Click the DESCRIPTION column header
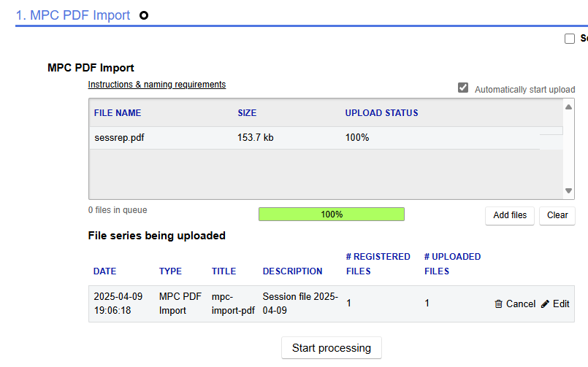Image resolution: width=588 pixels, height=367 pixels. (292, 271)
